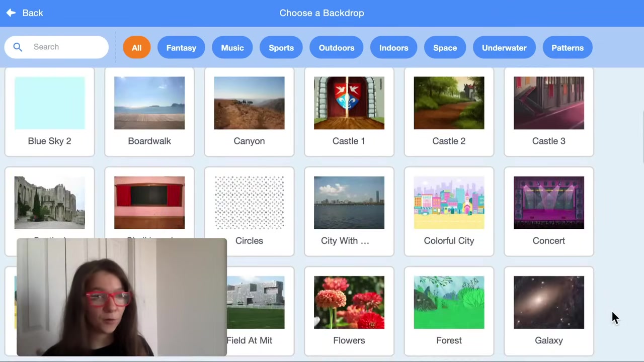Click the Back arrow icon
This screenshot has height=362, width=644.
pos(11,13)
